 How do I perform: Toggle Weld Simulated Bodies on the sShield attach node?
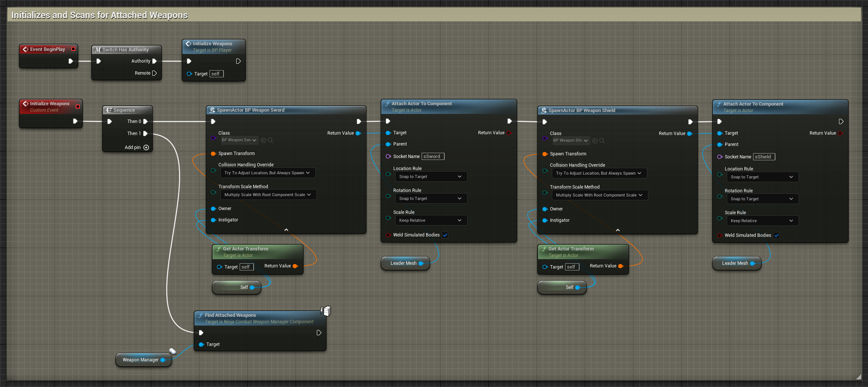coord(776,235)
